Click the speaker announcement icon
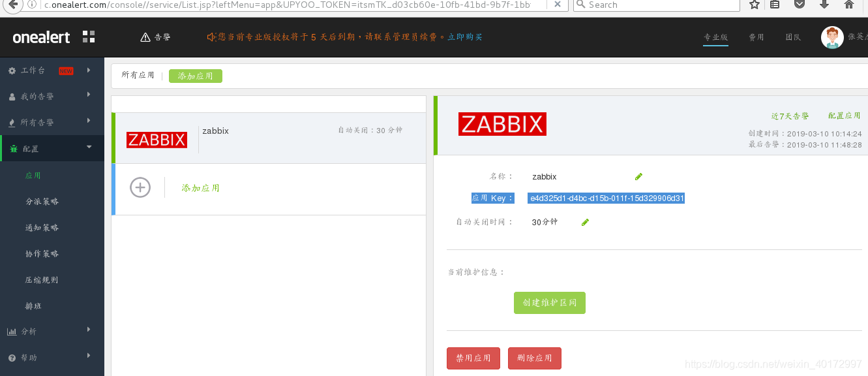Image resolution: width=868 pixels, height=376 pixels. click(211, 37)
